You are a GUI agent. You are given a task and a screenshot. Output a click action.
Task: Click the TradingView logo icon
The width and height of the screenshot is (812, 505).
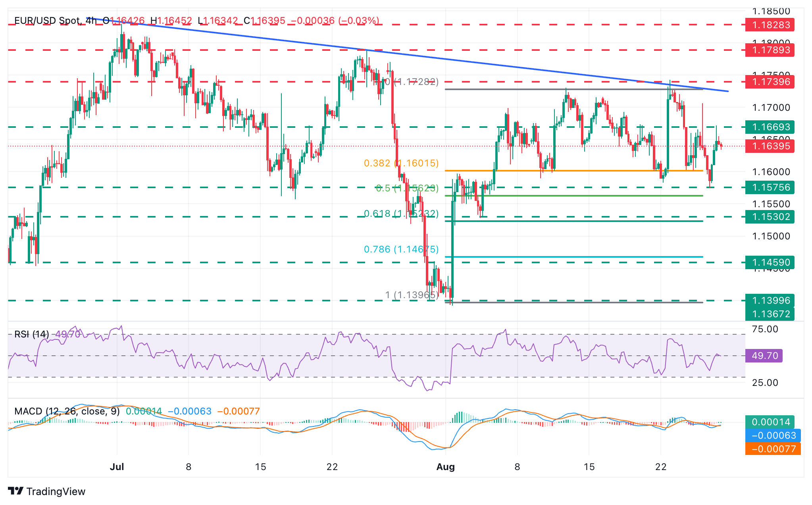(x=16, y=491)
